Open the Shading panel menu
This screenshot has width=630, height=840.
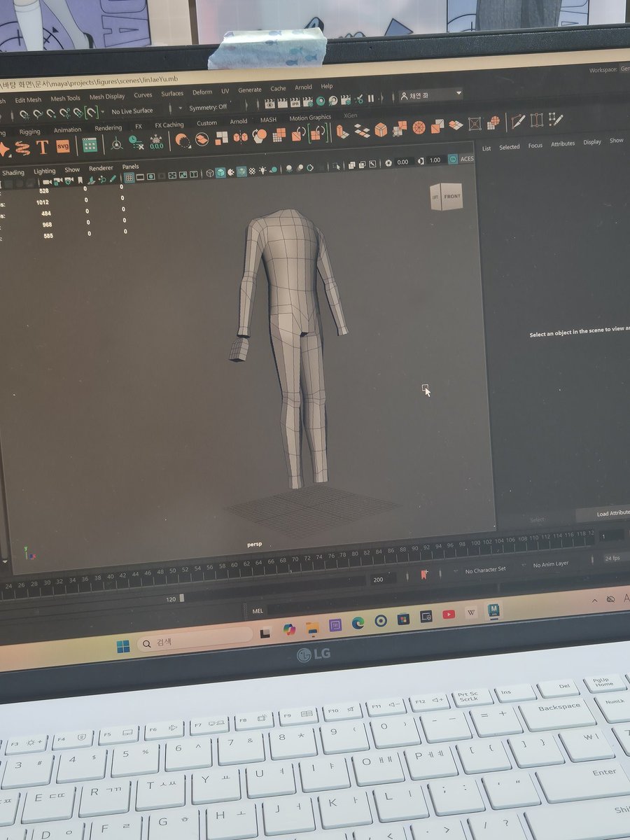(x=13, y=172)
